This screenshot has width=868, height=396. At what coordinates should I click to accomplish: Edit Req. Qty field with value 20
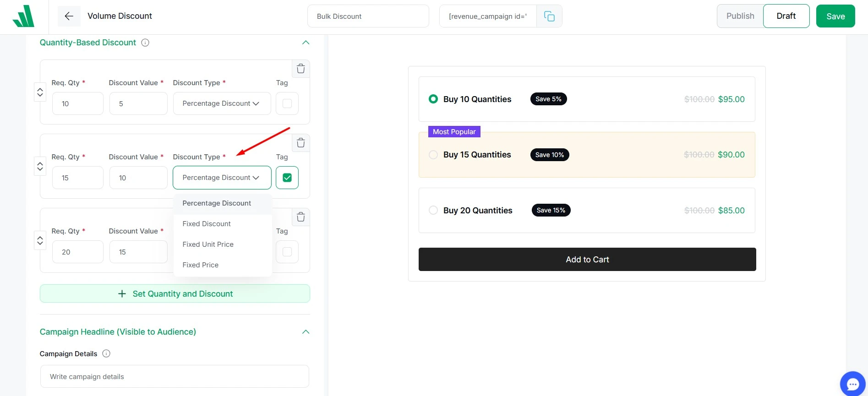pyautogui.click(x=78, y=252)
